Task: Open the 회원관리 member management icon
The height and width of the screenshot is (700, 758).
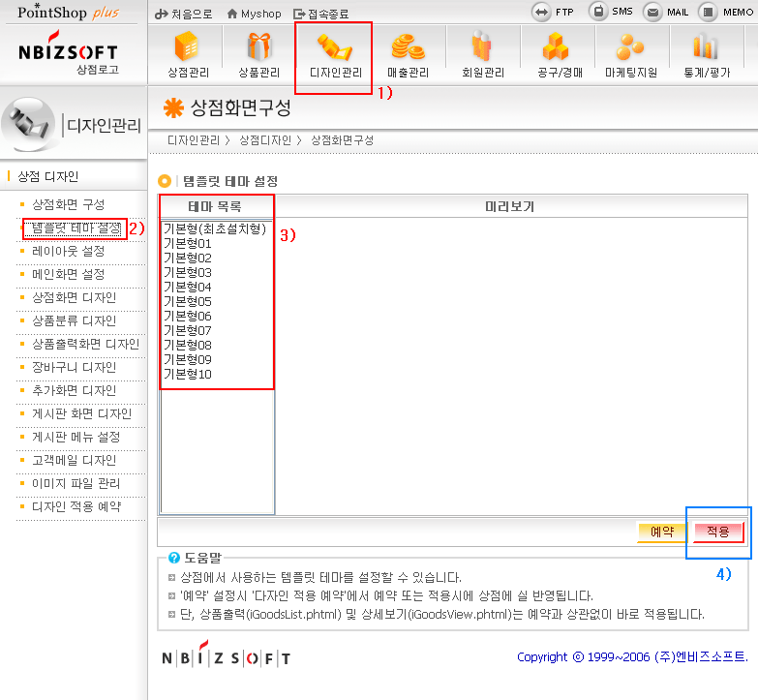Action: (x=481, y=47)
